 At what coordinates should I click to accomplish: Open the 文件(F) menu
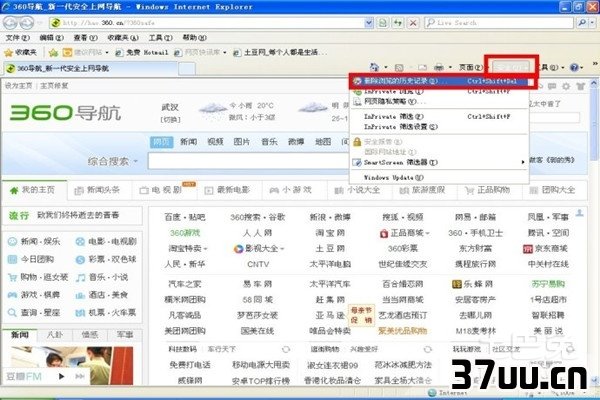pyautogui.click(x=18, y=38)
